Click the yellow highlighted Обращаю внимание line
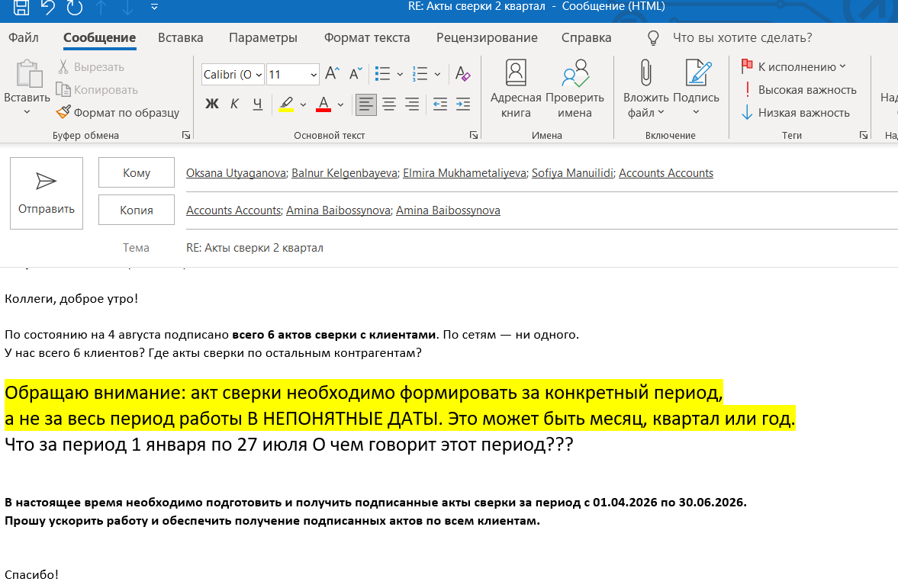898x588 pixels. point(364,393)
